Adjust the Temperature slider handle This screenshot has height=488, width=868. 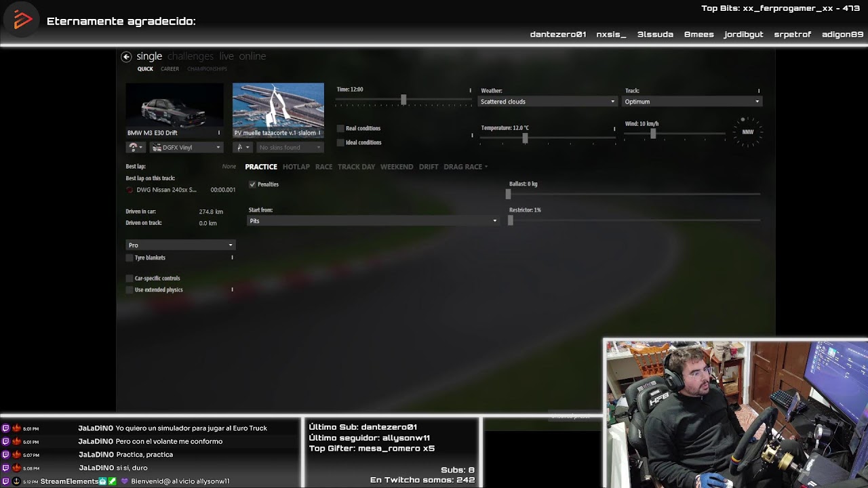525,138
